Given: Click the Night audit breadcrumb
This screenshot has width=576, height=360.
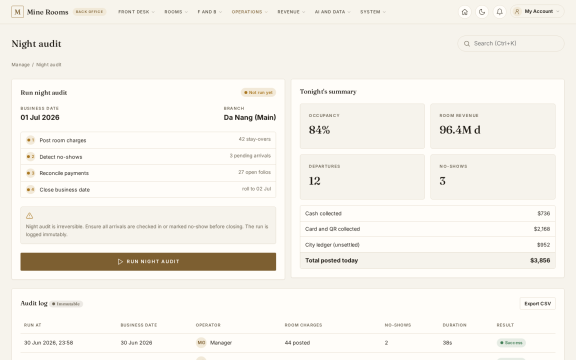Looking at the screenshot, I should [48, 65].
